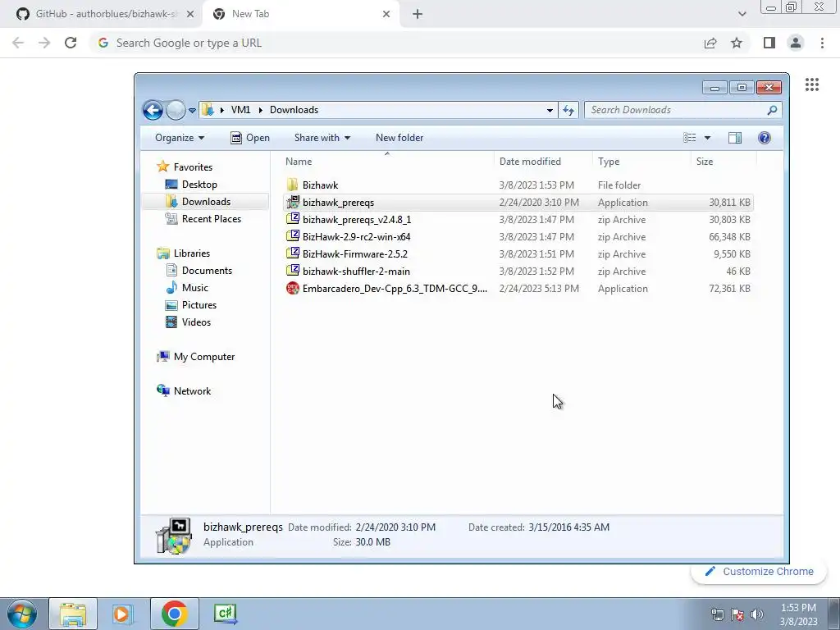Click the Chrome reload button
840x630 pixels.
click(71, 43)
